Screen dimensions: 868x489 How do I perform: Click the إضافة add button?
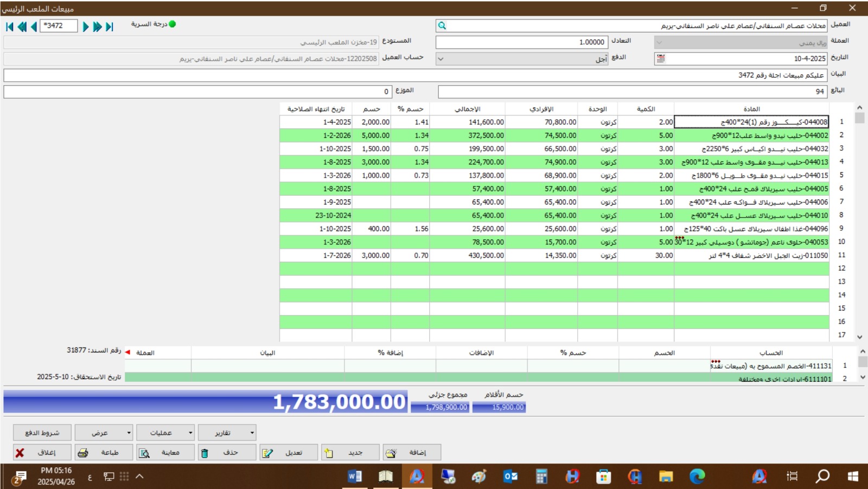[412, 452]
